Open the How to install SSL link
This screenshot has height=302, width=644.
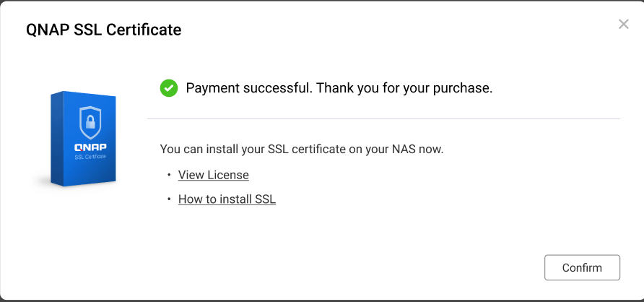pos(227,199)
